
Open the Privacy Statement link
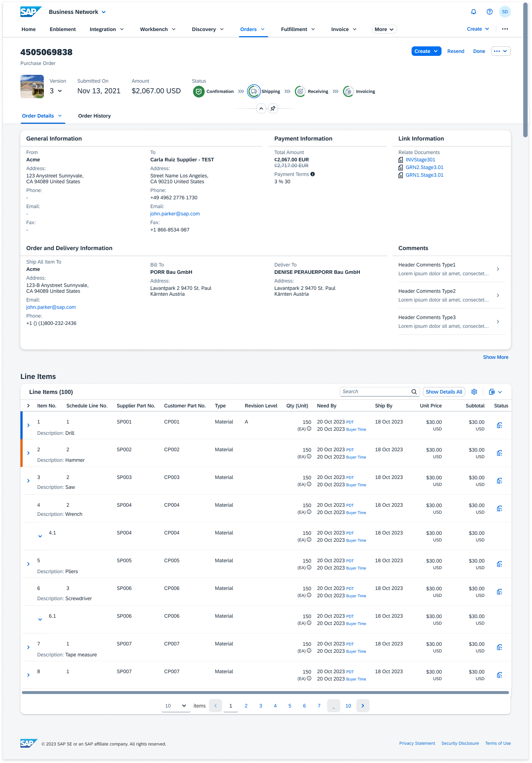click(417, 743)
